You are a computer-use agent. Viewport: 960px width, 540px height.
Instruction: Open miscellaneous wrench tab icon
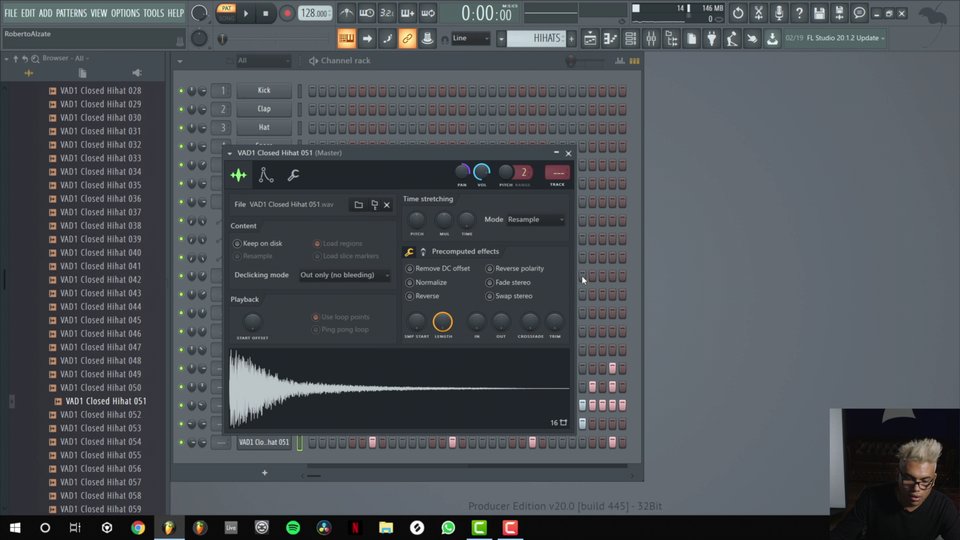[293, 176]
